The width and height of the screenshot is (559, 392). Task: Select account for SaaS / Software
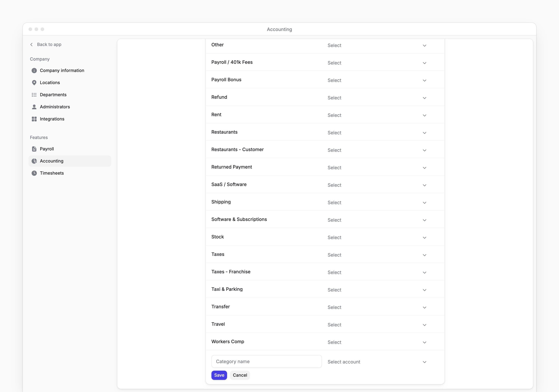pyautogui.click(x=377, y=185)
